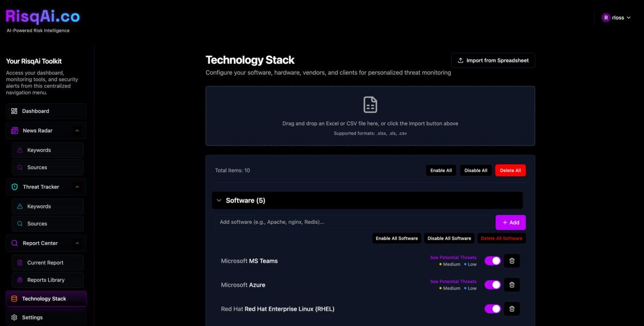The width and height of the screenshot is (644, 326).
Task: Click the Settings gear icon
Action: click(14, 317)
